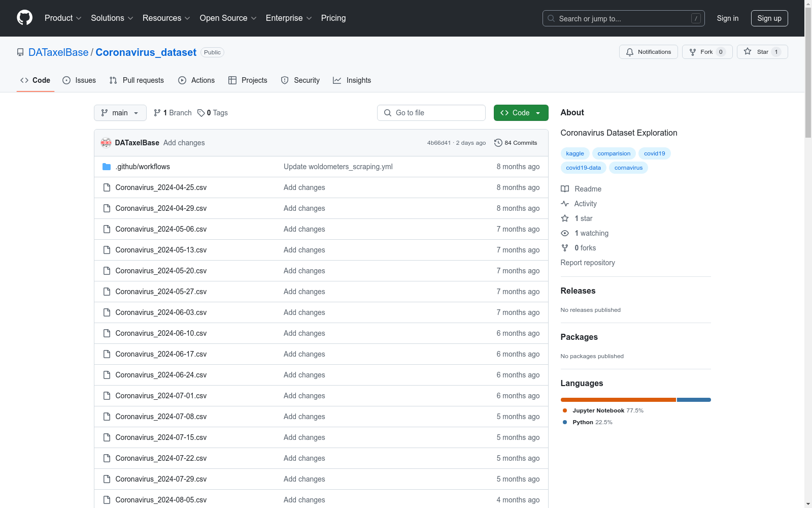Open Coronavirus_2024-08-05.csv file
Screen dimensions: 812x508
pos(161,500)
